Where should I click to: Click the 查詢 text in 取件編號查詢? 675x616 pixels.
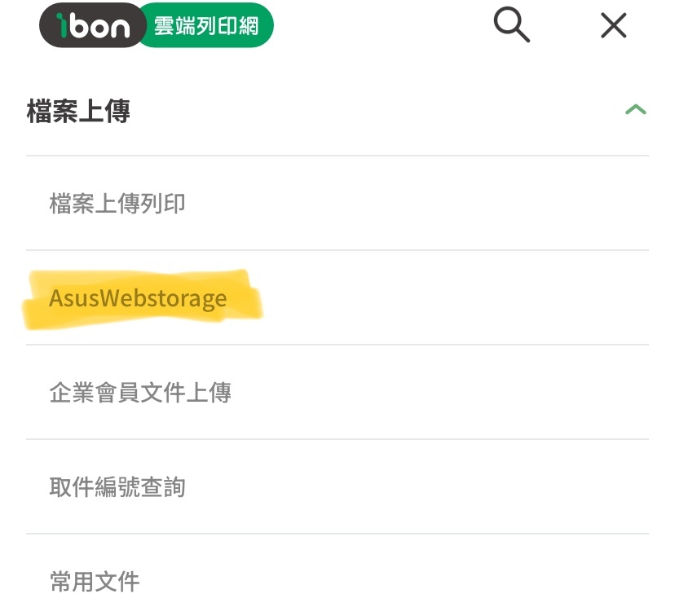pyautogui.click(x=163, y=487)
